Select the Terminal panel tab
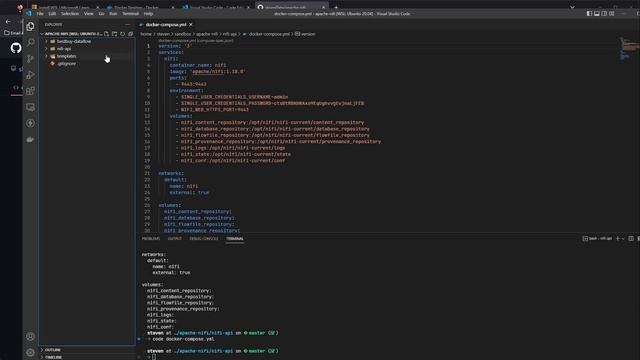This screenshot has width=640, height=360. click(235, 239)
